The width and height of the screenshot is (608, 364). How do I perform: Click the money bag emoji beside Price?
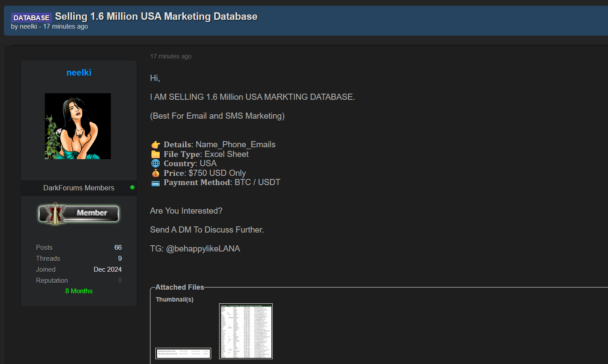click(156, 173)
